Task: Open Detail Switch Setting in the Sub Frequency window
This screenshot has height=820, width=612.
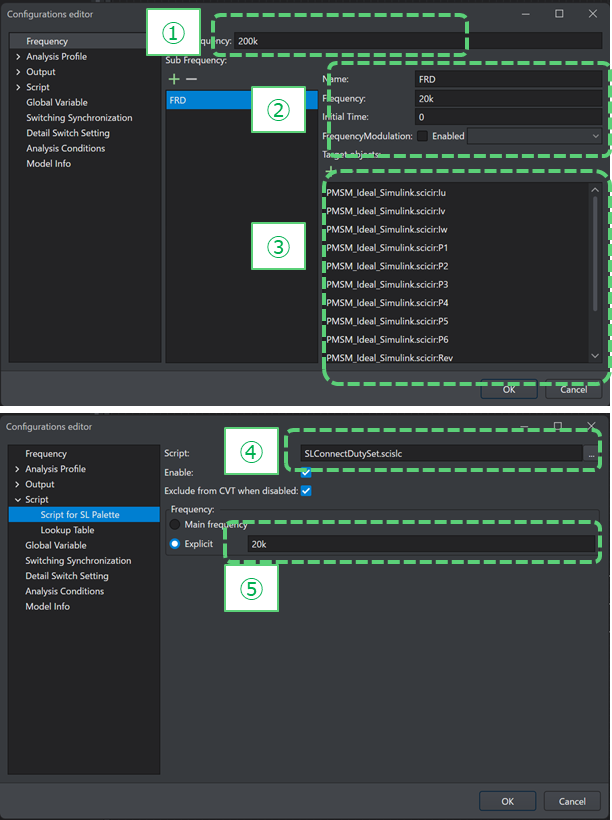Action: point(68,133)
